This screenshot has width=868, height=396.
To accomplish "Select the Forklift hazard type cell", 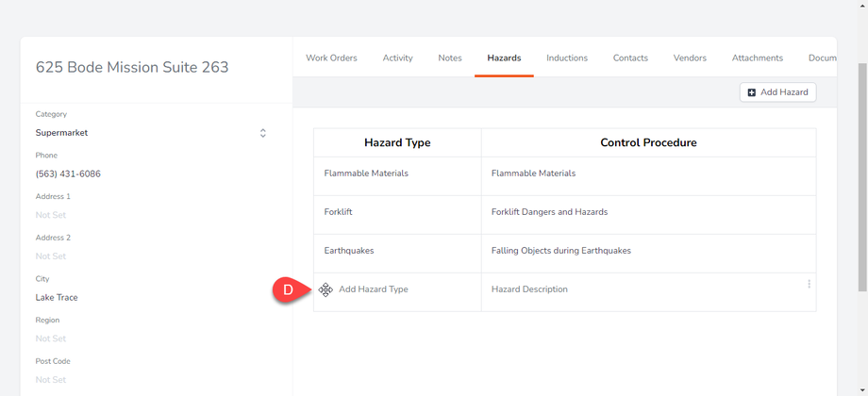I will pyautogui.click(x=339, y=212).
